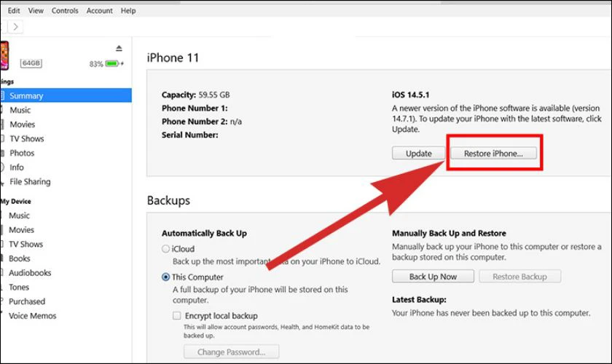The image size is (612, 364).
Task: Click the Serial Number label
Action: coord(190,135)
